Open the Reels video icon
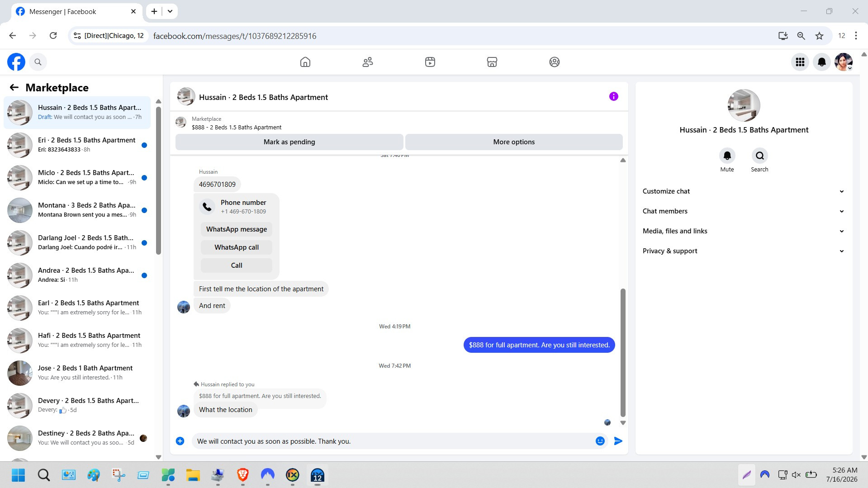 [430, 62]
